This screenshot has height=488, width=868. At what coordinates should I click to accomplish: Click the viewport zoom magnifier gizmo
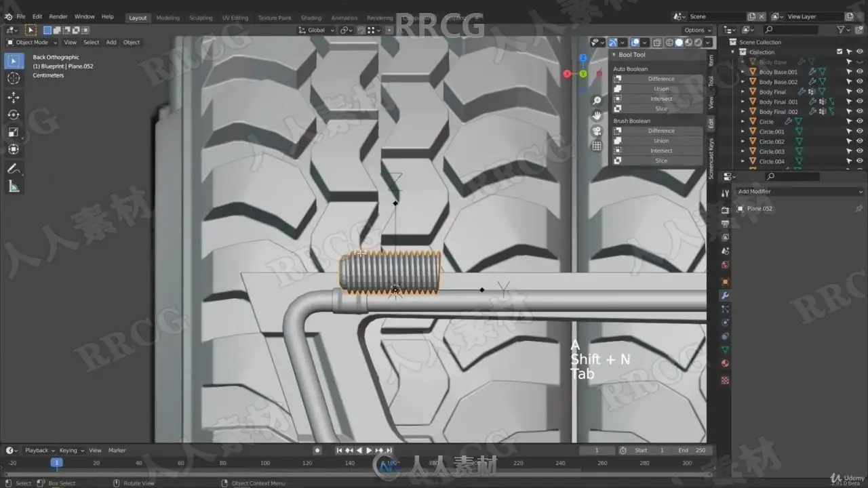pyautogui.click(x=597, y=101)
